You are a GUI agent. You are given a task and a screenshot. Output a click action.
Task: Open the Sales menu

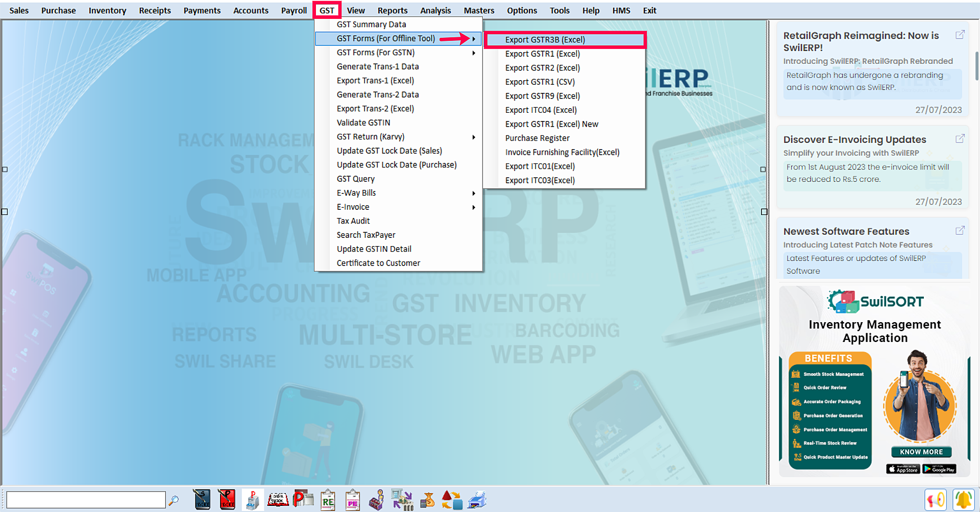pyautogui.click(x=19, y=10)
